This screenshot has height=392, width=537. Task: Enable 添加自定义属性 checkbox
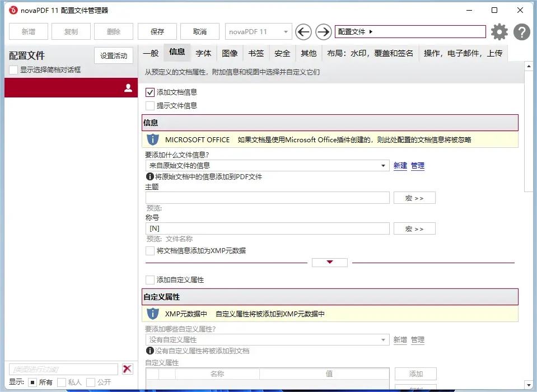tap(150, 279)
